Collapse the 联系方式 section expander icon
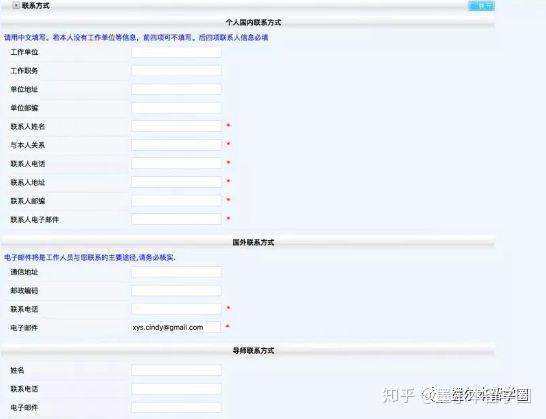The width and height of the screenshot is (546, 419). pyautogui.click(x=16, y=5)
